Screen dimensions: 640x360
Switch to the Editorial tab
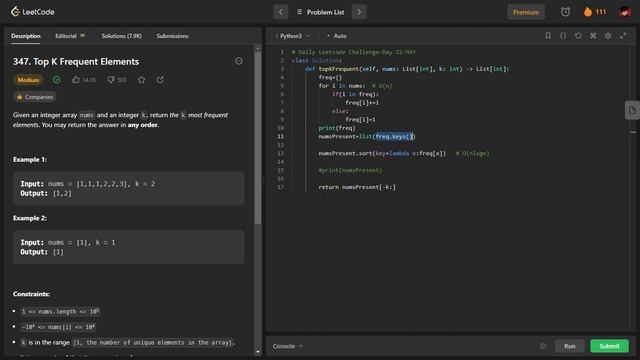70,36
